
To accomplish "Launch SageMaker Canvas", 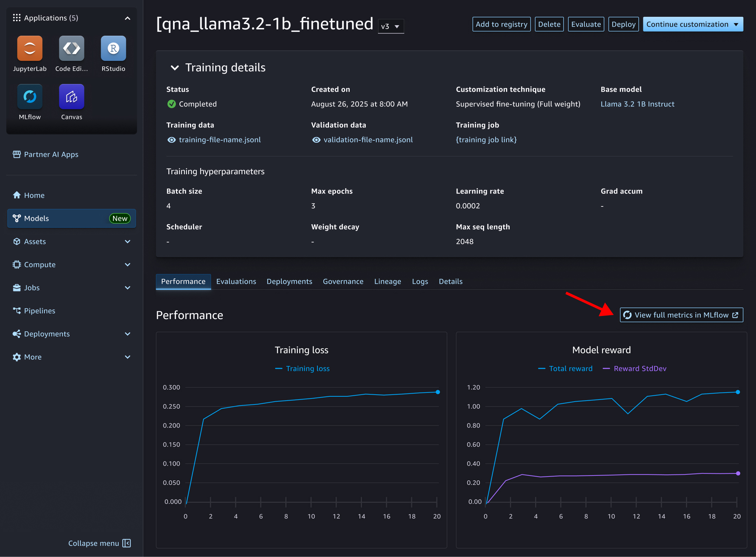I will pos(71,96).
